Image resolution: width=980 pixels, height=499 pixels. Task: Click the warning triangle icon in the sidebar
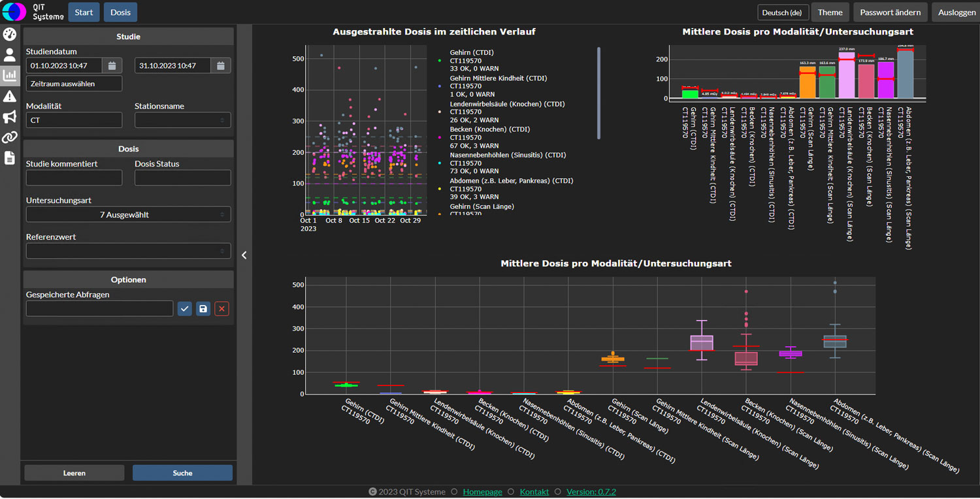click(9, 96)
